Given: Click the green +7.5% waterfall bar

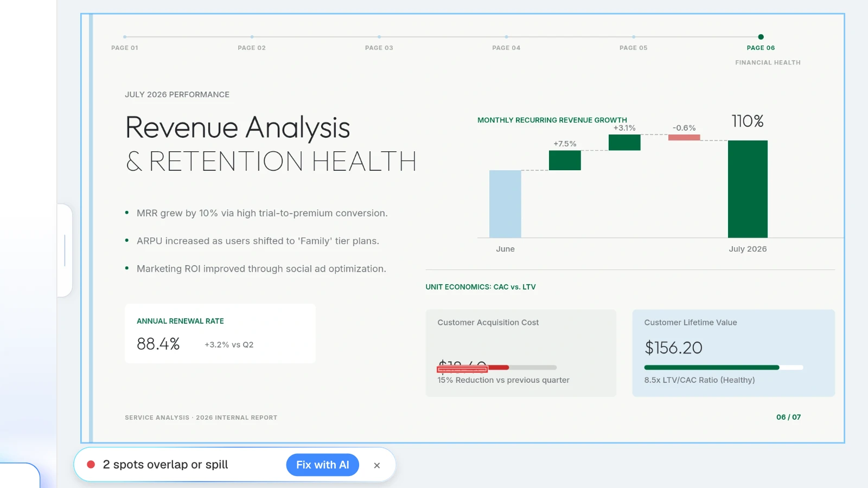Looking at the screenshot, I should point(565,160).
